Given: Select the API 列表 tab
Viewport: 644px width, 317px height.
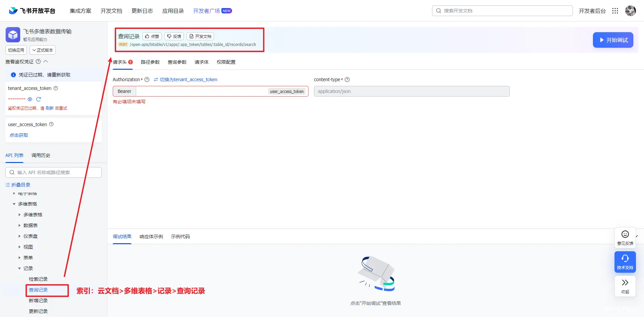Looking at the screenshot, I should [x=14, y=155].
